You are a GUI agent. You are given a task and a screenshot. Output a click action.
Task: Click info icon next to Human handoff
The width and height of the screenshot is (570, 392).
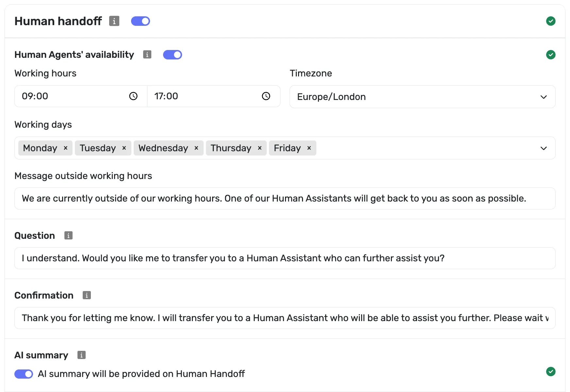[114, 21]
